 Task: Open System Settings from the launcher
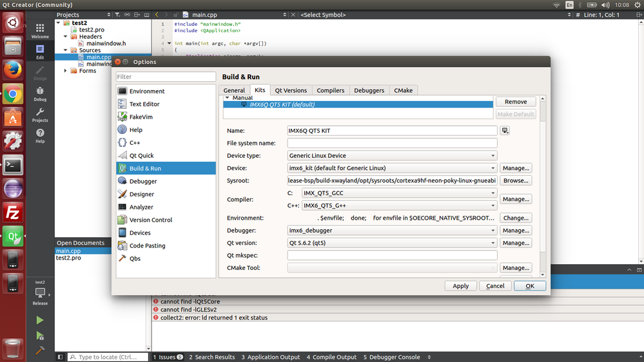coord(13,142)
